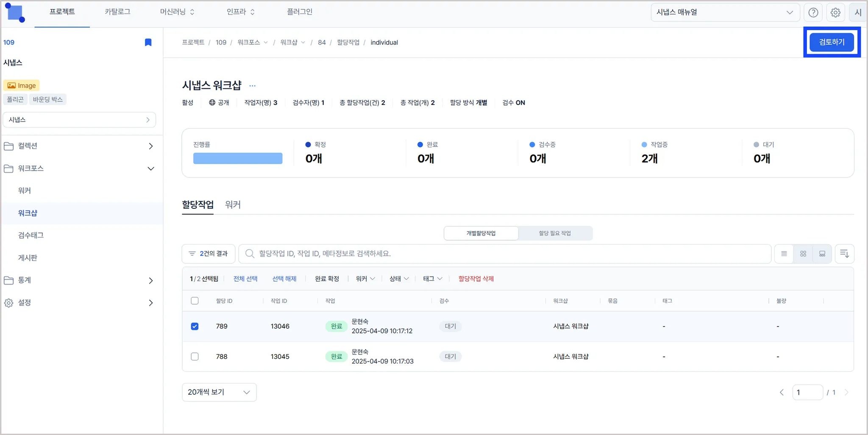
Task: Switch to card view icon
Action: pyautogui.click(x=822, y=254)
